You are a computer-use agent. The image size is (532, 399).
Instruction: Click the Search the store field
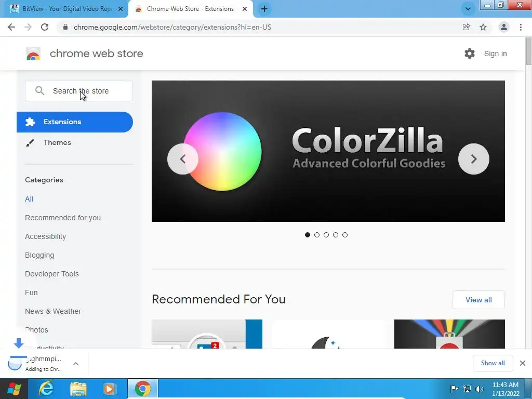point(79,91)
